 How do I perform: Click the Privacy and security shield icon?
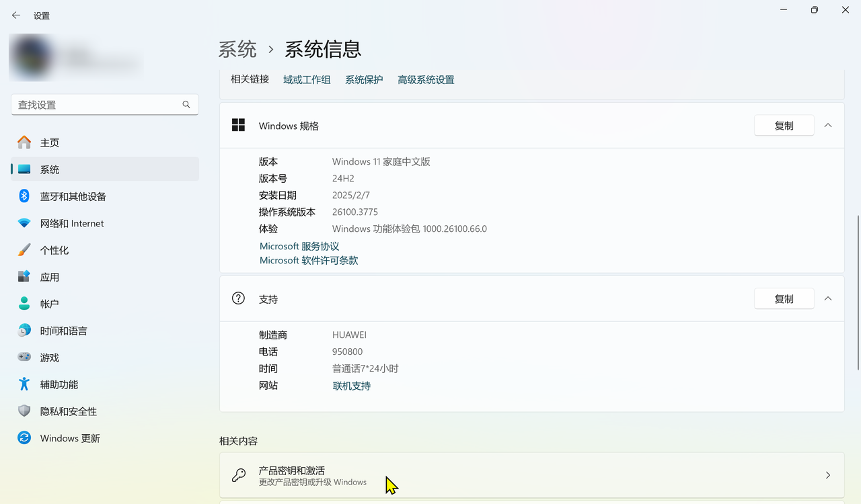tap(24, 411)
